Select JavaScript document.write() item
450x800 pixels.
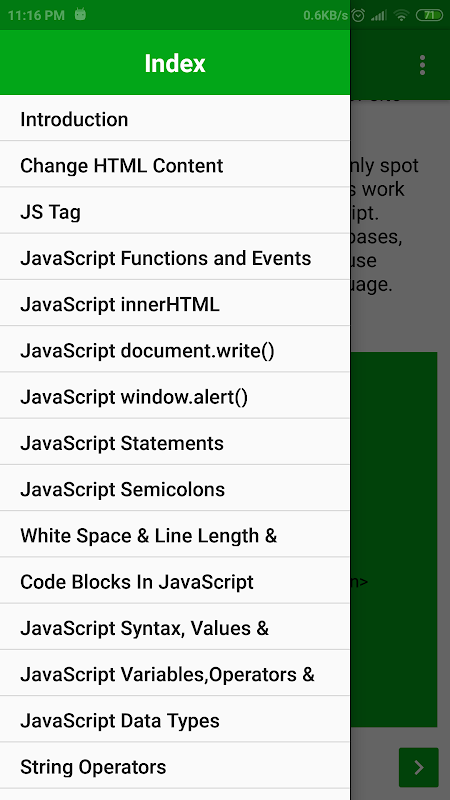click(175, 351)
